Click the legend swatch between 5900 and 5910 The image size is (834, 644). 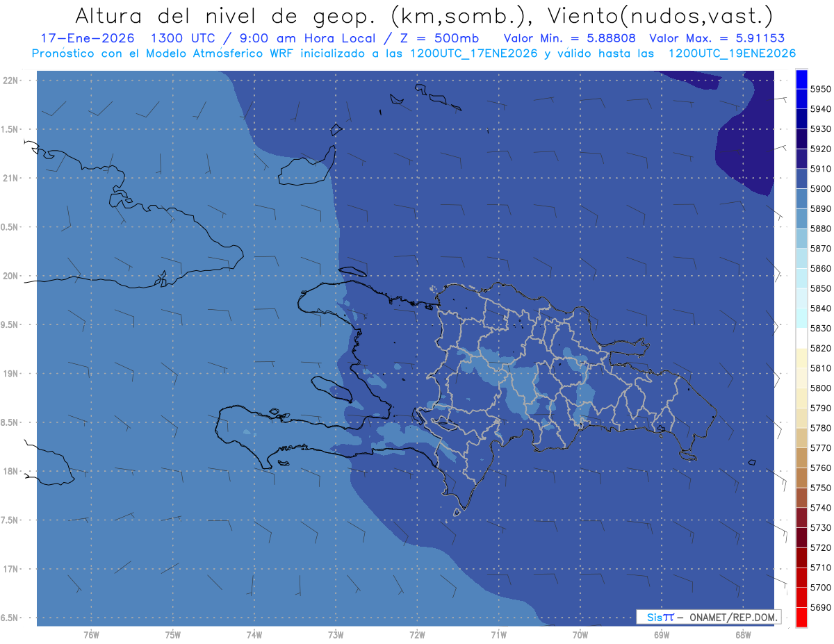click(x=801, y=179)
